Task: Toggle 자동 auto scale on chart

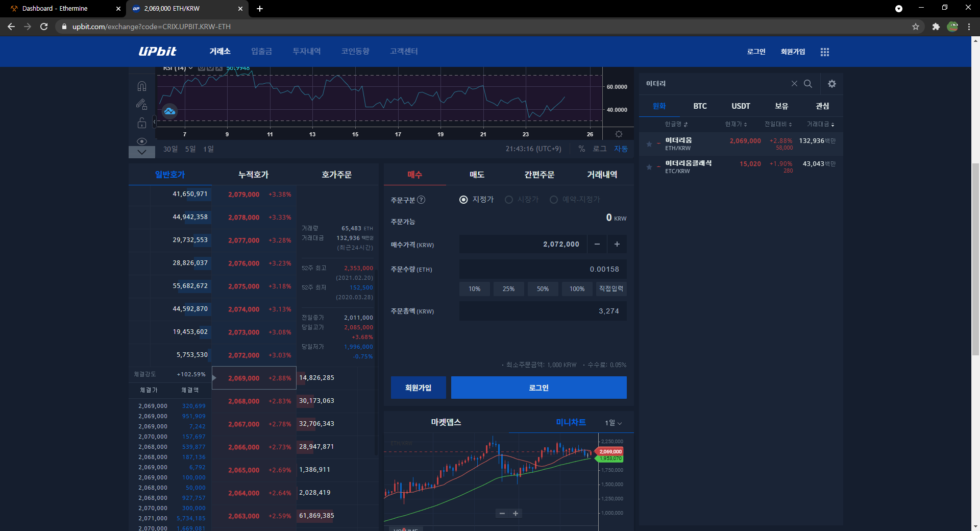Action: tap(621, 149)
